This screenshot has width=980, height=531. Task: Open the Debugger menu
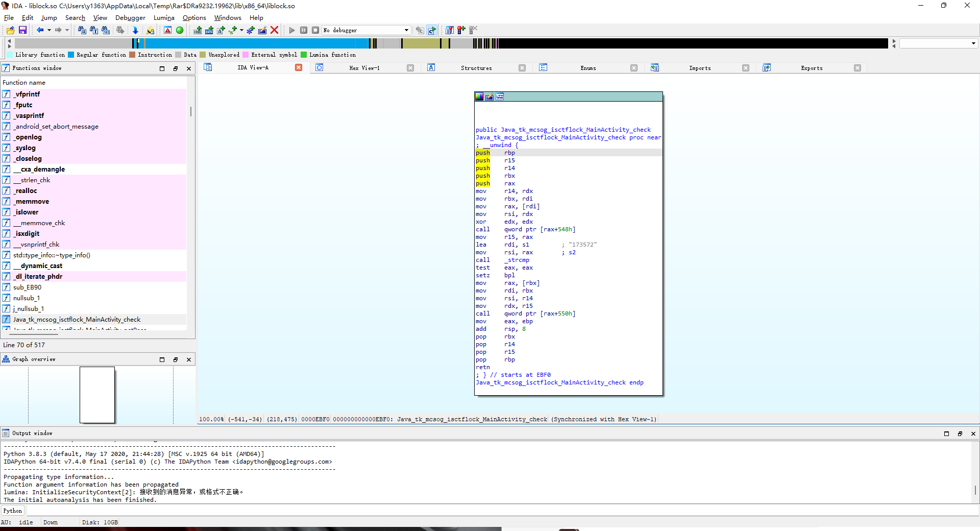coord(130,17)
